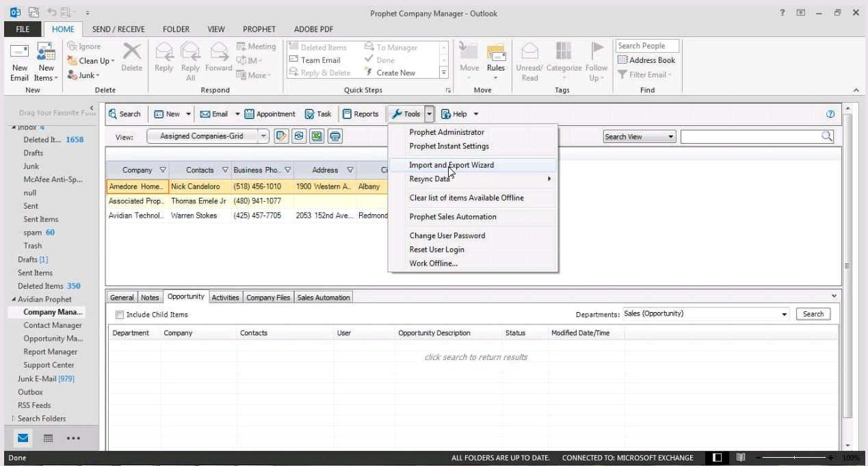868x466 pixels.
Task: Click the Follow Up flag icon
Action: click(597, 51)
